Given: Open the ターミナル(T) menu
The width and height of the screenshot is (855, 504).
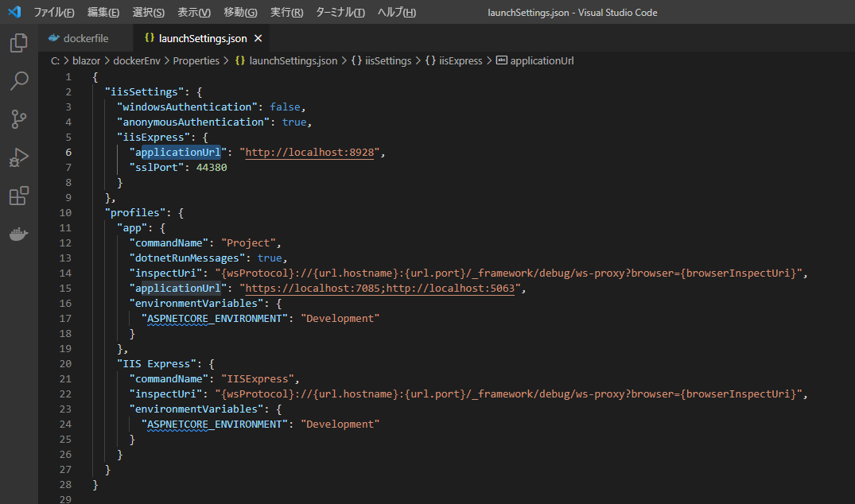Looking at the screenshot, I should [340, 12].
